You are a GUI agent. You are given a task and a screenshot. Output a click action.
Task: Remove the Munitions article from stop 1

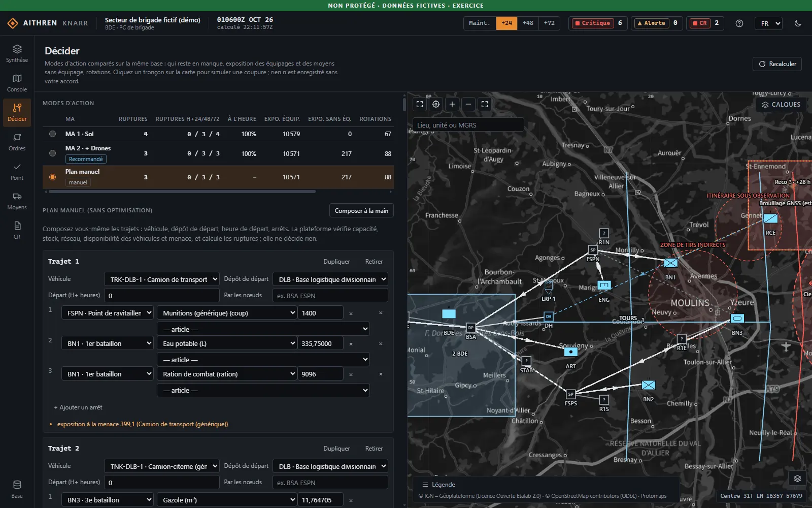(351, 313)
